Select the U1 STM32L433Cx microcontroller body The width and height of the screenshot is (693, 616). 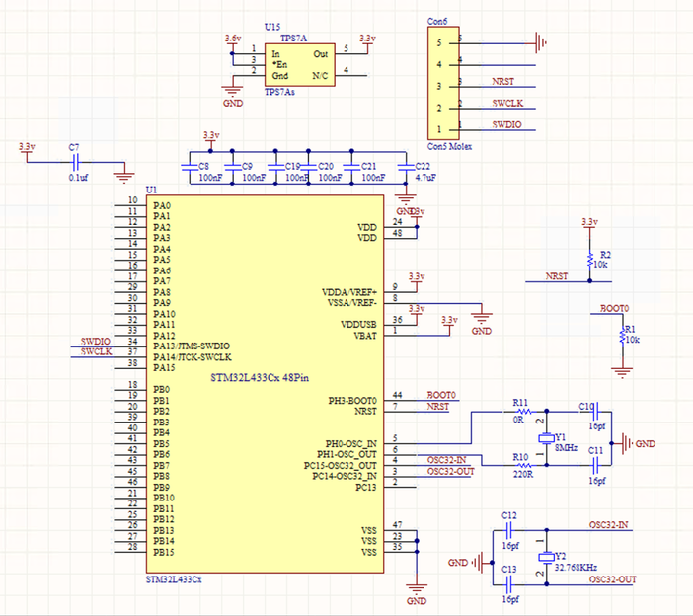pos(265,384)
